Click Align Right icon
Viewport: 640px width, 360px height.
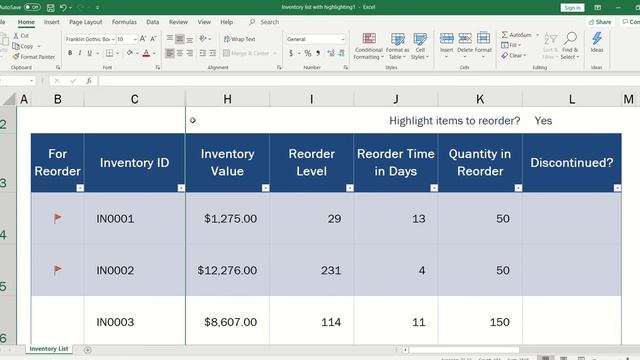click(190, 53)
